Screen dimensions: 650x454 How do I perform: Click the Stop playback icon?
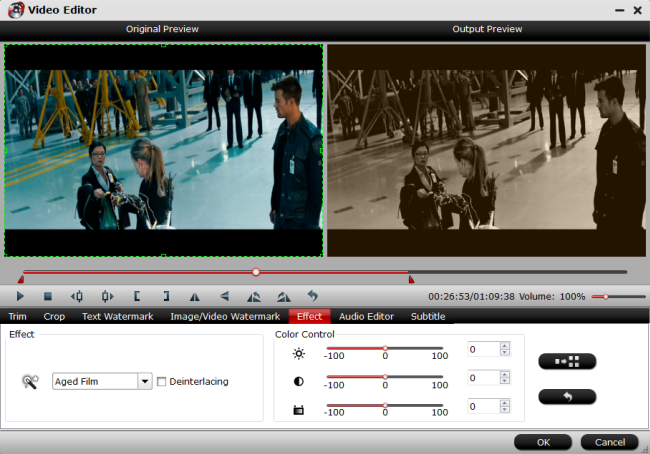click(x=47, y=296)
